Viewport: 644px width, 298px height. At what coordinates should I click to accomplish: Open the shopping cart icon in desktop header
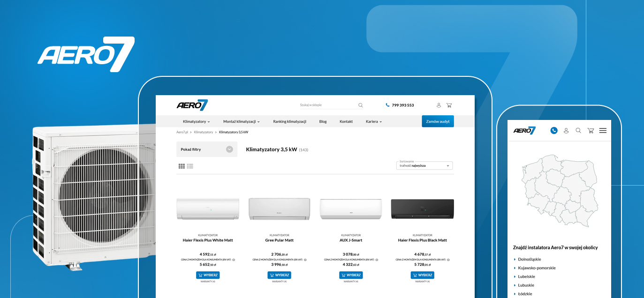[x=449, y=105]
